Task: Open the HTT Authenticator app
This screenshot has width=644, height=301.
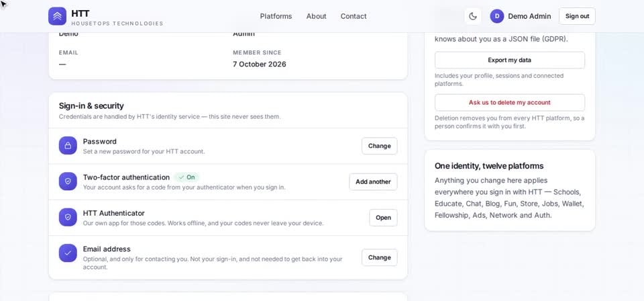Action: point(383,218)
